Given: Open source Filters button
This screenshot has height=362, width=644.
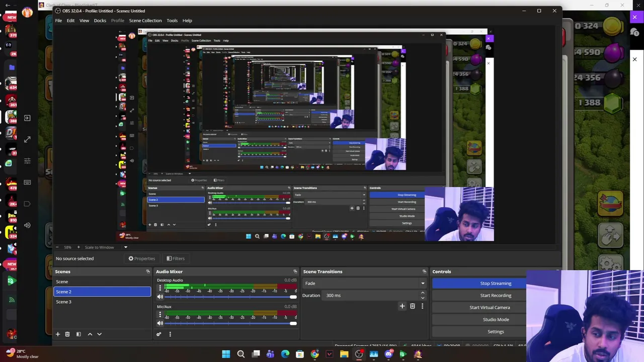Looking at the screenshot, I should click(176, 258).
